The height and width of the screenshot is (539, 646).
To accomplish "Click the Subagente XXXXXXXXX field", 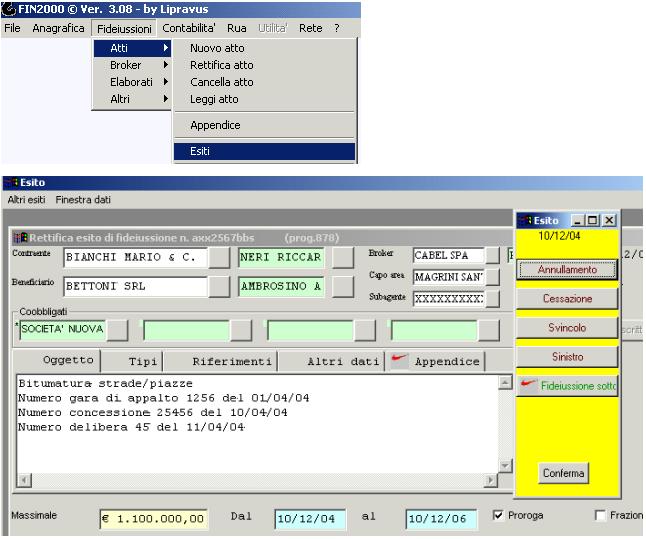I will (x=449, y=299).
